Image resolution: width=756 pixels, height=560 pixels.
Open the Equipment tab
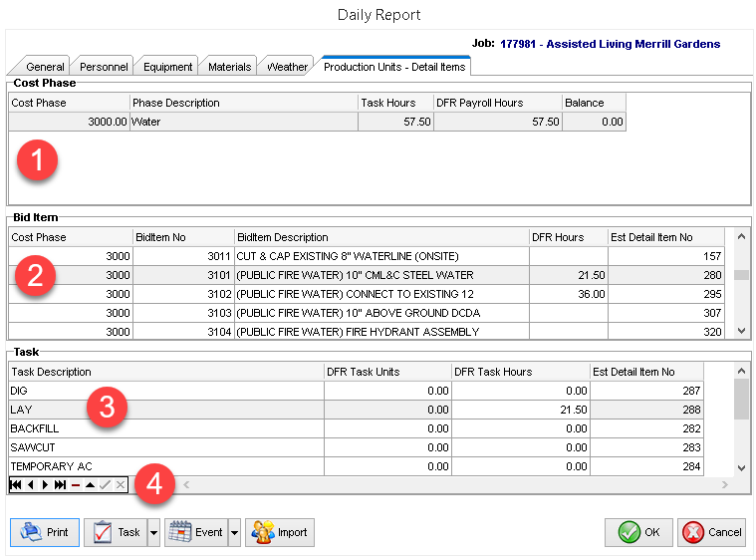pyautogui.click(x=167, y=67)
